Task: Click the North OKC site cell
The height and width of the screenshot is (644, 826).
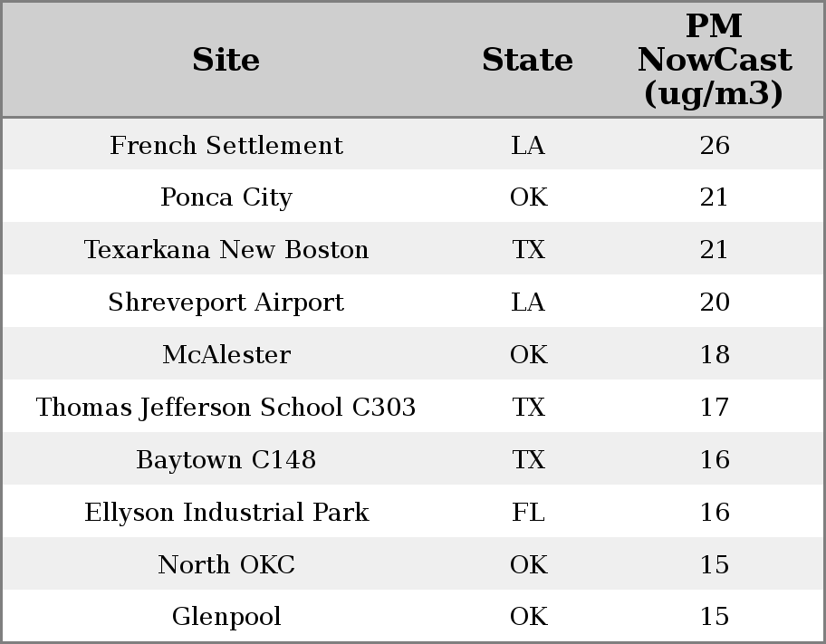Action: (x=226, y=565)
